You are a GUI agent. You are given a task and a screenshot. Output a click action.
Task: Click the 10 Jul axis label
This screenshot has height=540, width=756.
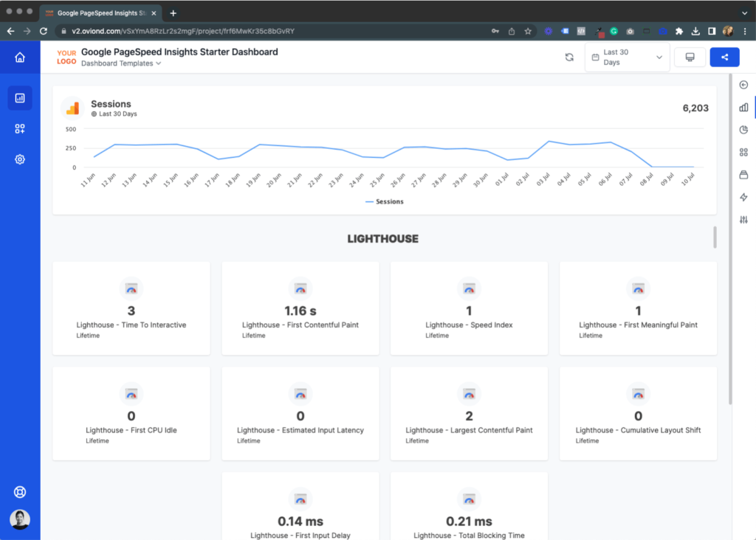click(688, 180)
